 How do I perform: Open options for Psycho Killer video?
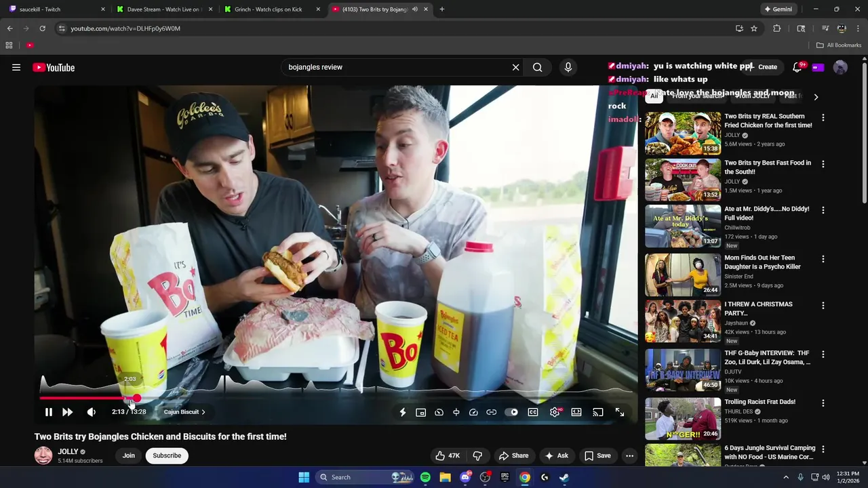coord(823,259)
